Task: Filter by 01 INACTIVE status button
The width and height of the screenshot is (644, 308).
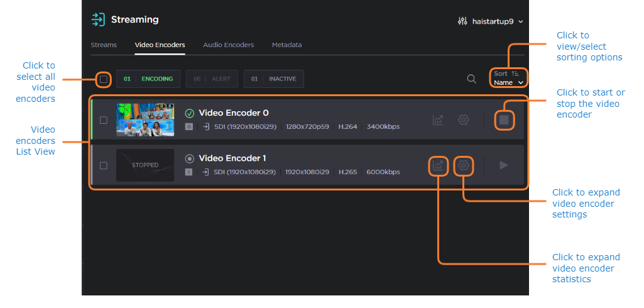Action: tap(273, 79)
